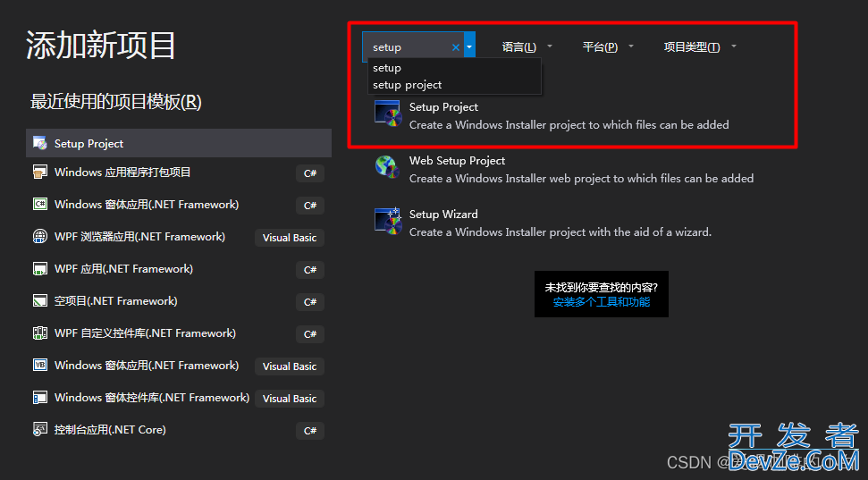The width and height of the screenshot is (868, 480).
Task: Select Visual Basic Windows 窗体应用(.NET Framework)
Action: click(179, 365)
